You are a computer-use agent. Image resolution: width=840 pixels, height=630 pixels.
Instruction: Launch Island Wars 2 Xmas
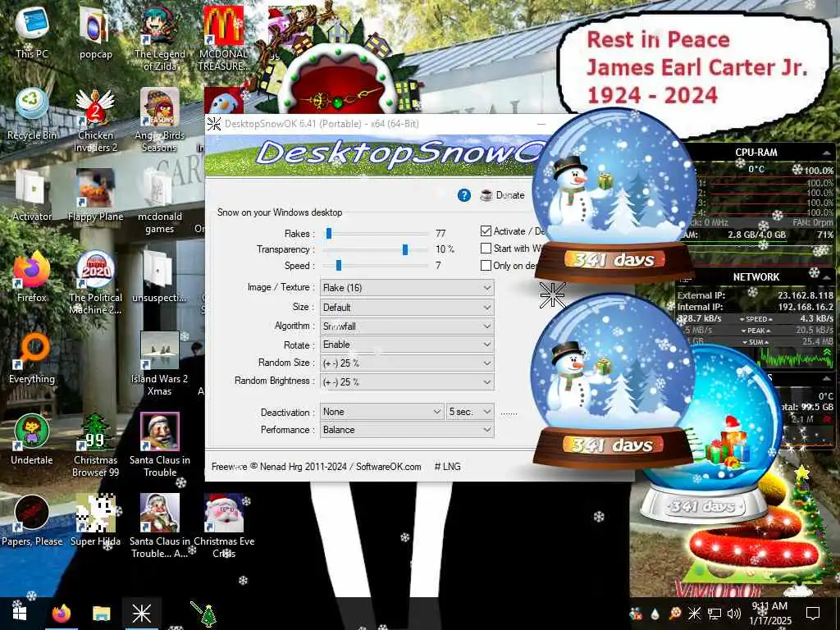click(160, 363)
